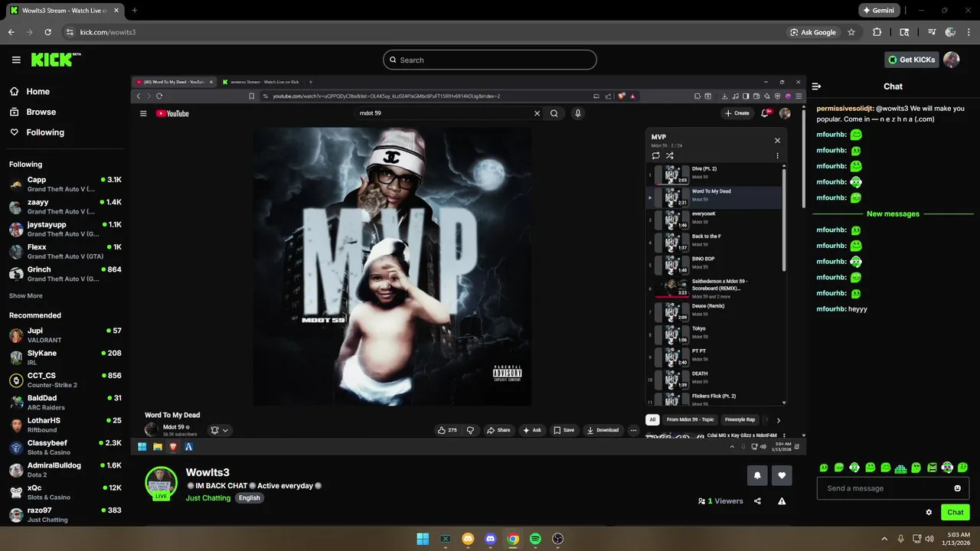Viewport: 980px width, 551px height.
Task: Click the KICK logo
Action: pyautogui.click(x=56, y=60)
